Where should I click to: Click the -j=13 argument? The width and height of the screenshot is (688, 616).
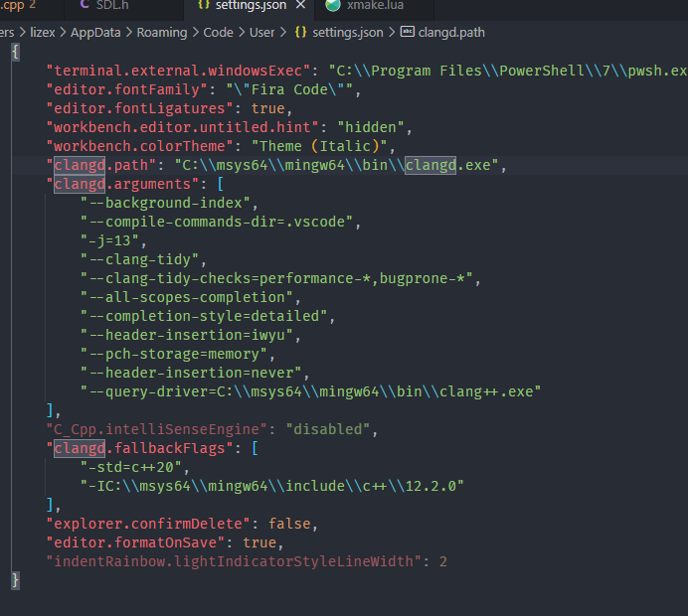109,240
